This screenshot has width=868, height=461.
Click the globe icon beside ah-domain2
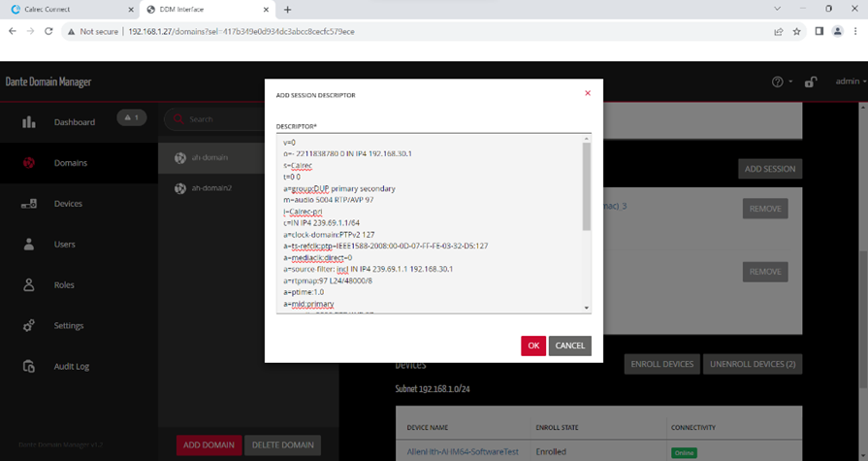coord(180,188)
